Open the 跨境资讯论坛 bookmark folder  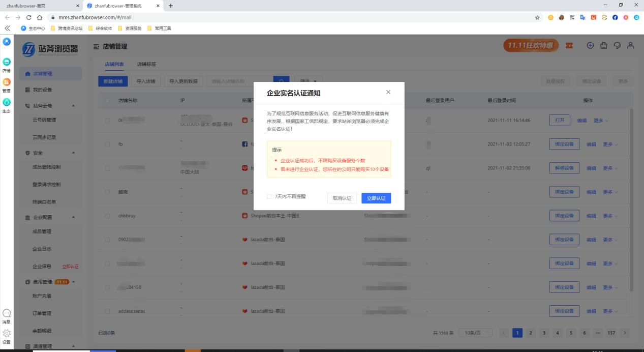point(67,28)
